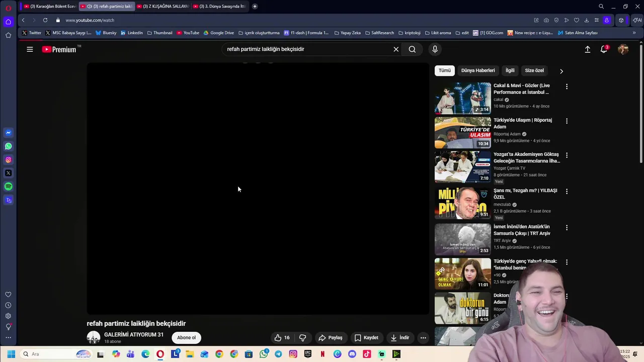Open options menu for Cakal & Mavi video
This screenshot has width=644, height=362.
(567, 86)
